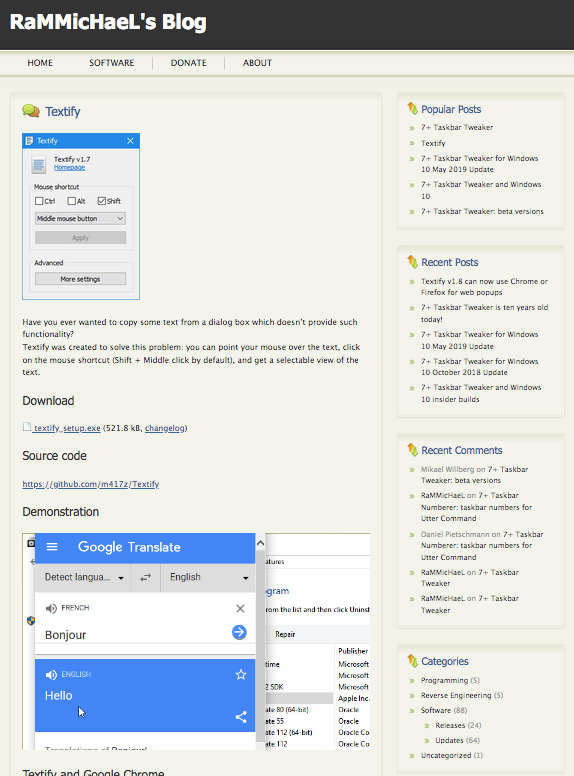Click the swap languages arrows icon
This screenshot has width=574, height=776.
[x=145, y=578]
